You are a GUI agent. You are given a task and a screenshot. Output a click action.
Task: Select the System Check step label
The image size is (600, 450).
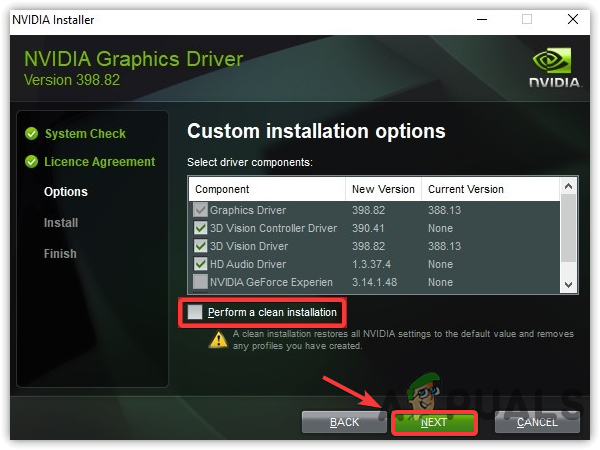(x=85, y=134)
